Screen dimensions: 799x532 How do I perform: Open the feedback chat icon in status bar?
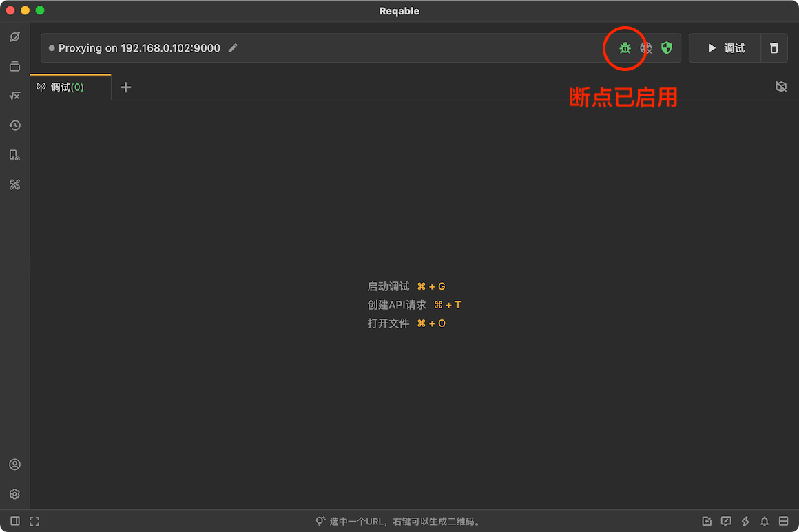tap(726, 521)
